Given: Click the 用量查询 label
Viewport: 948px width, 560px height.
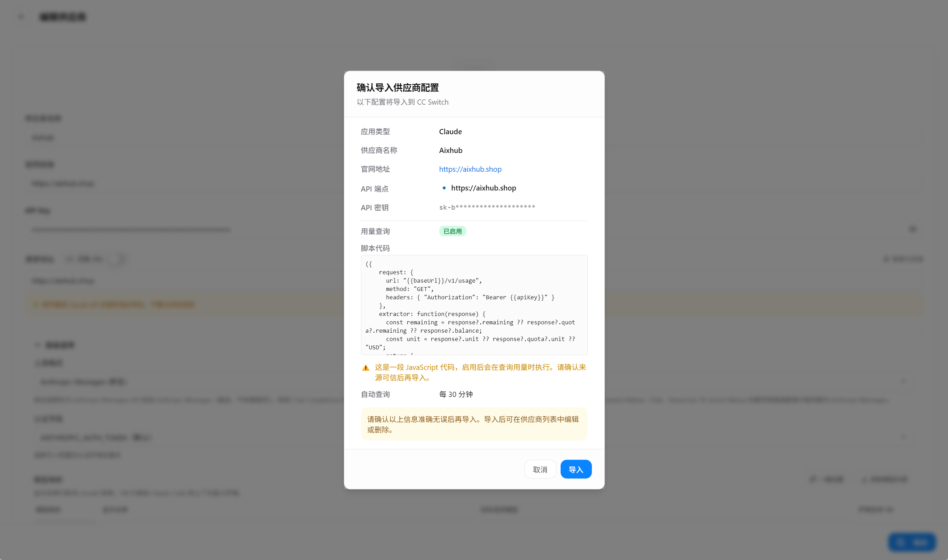Looking at the screenshot, I should click(375, 231).
